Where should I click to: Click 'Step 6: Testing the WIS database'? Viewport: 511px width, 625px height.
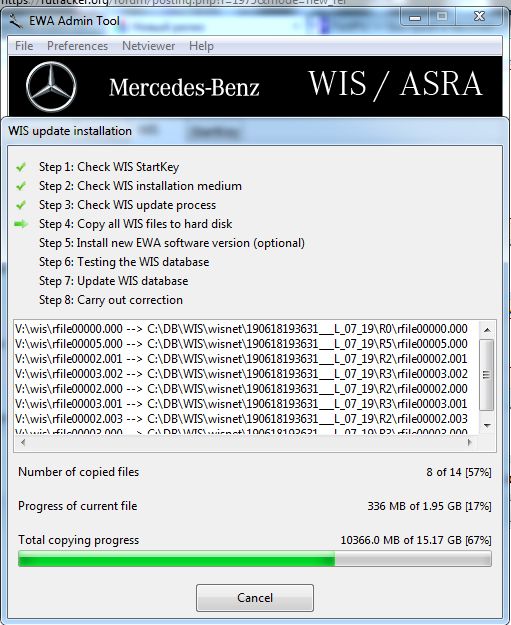(124, 262)
